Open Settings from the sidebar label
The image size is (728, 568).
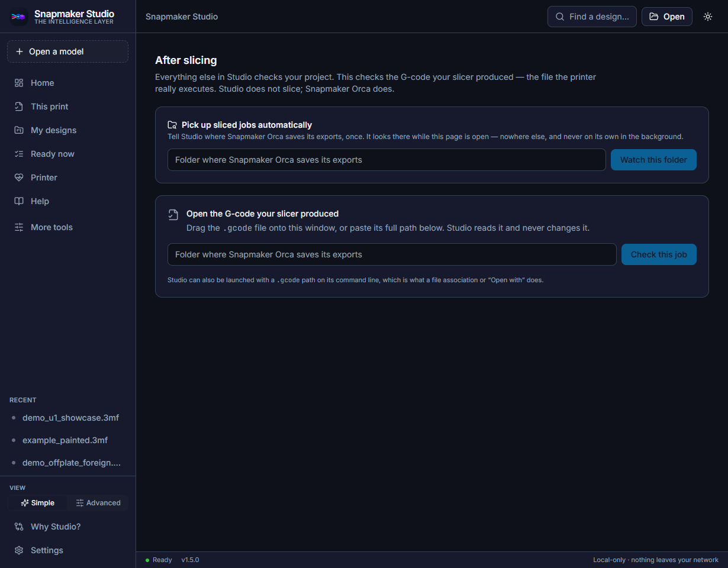[x=47, y=550]
